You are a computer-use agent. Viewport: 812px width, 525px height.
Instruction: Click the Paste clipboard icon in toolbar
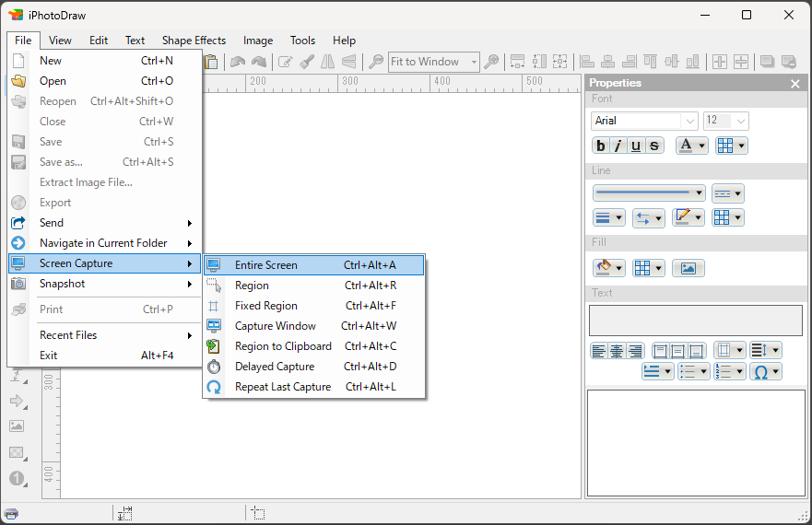click(x=211, y=62)
